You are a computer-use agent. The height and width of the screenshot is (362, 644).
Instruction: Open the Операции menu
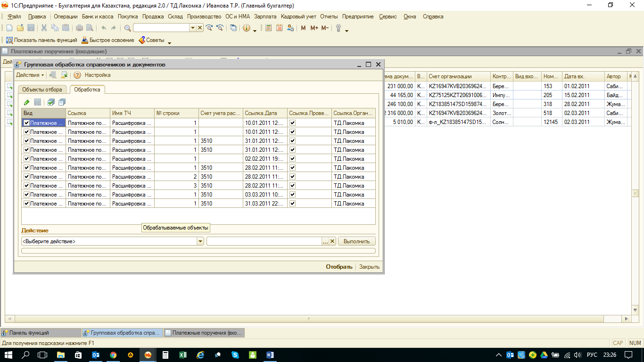pyautogui.click(x=66, y=16)
